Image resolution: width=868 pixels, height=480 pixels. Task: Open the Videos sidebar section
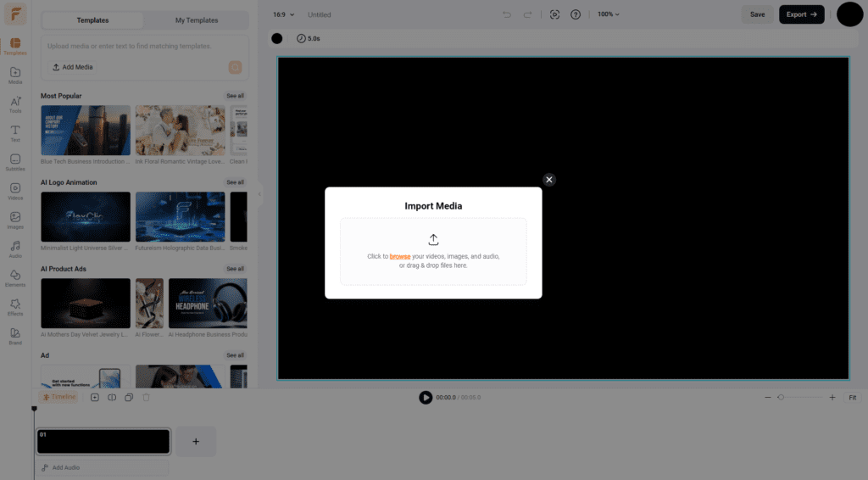pyautogui.click(x=15, y=192)
